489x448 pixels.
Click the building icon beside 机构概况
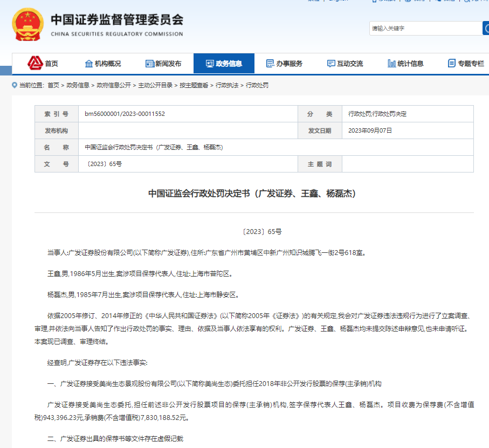pyautogui.click(x=89, y=64)
